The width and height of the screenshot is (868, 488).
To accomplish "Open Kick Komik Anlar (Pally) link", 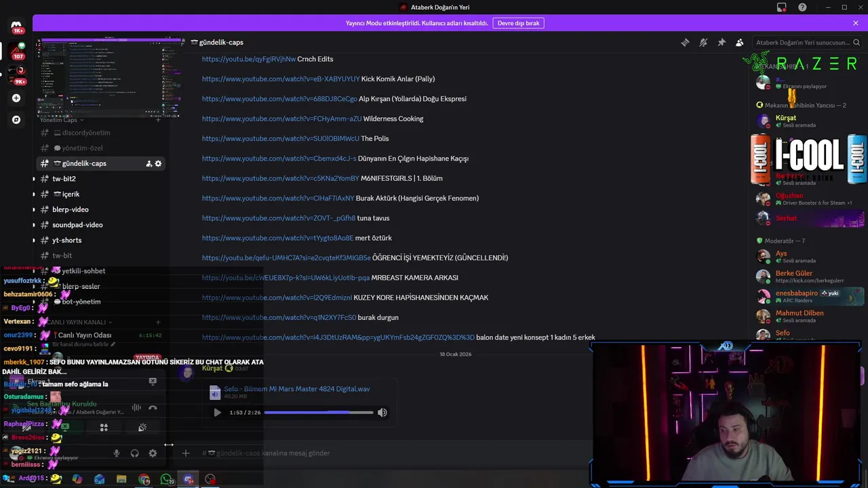I will click(281, 79).
